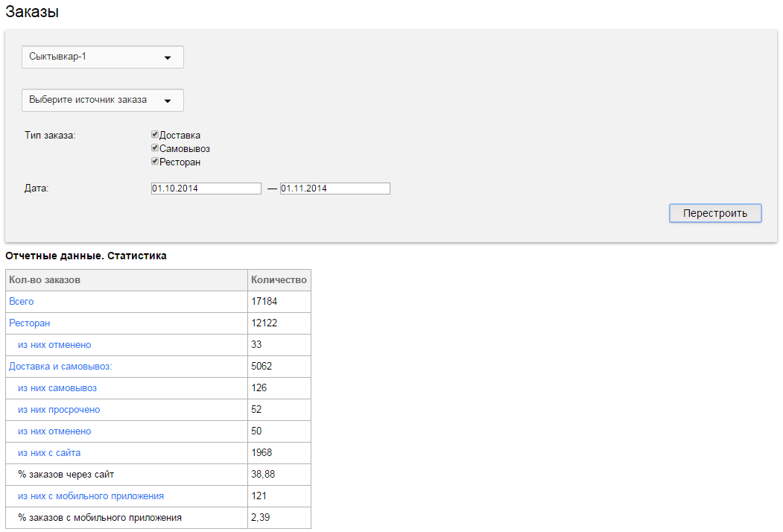This screenshot has width=783, height=532.
Task: Open the Ресторан link in the table
Action: pyautogui.click(x=30, y=323)
